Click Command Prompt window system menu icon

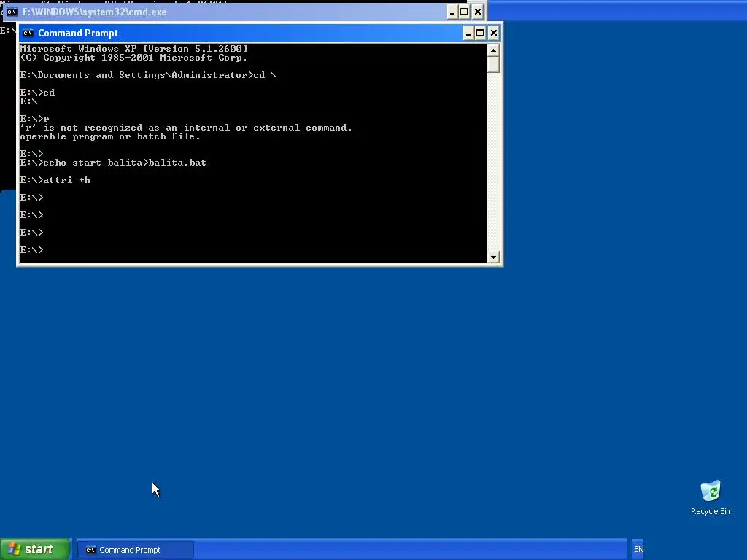pos(28,33)
